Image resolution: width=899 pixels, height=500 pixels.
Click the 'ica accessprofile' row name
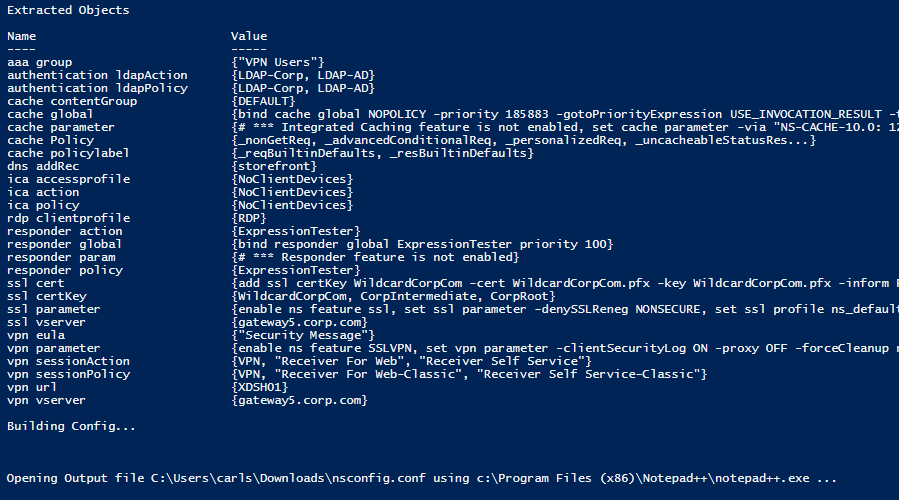(69, 179)
